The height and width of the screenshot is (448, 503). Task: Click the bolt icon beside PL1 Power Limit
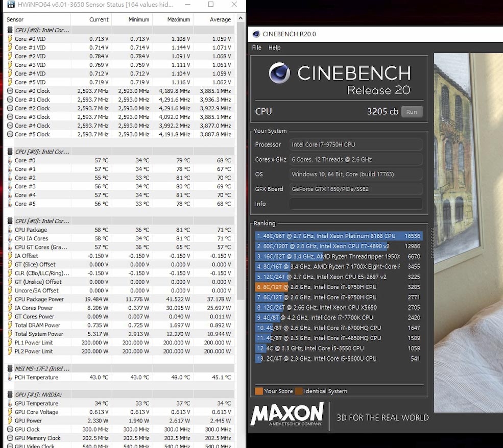10,342
